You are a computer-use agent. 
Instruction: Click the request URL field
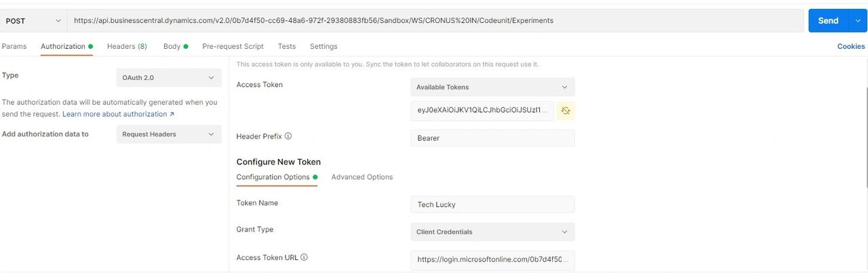pyautogui.click(x=434, y=21)
